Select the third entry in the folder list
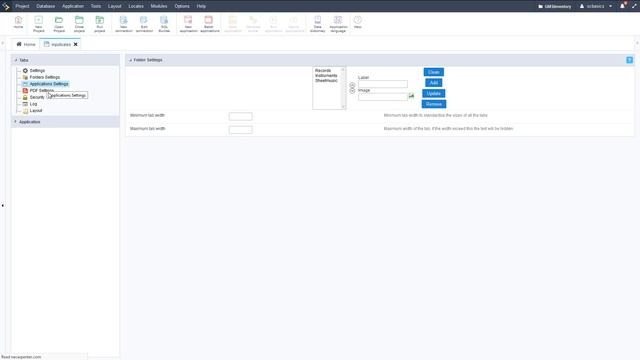Viewport: 640px width, 360px height. point(326,80)
